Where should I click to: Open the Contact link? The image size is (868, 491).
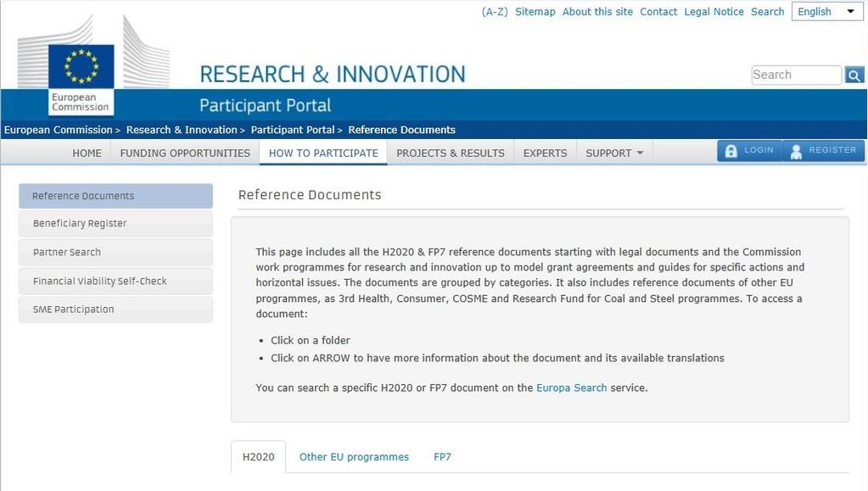tap(658, 12)
